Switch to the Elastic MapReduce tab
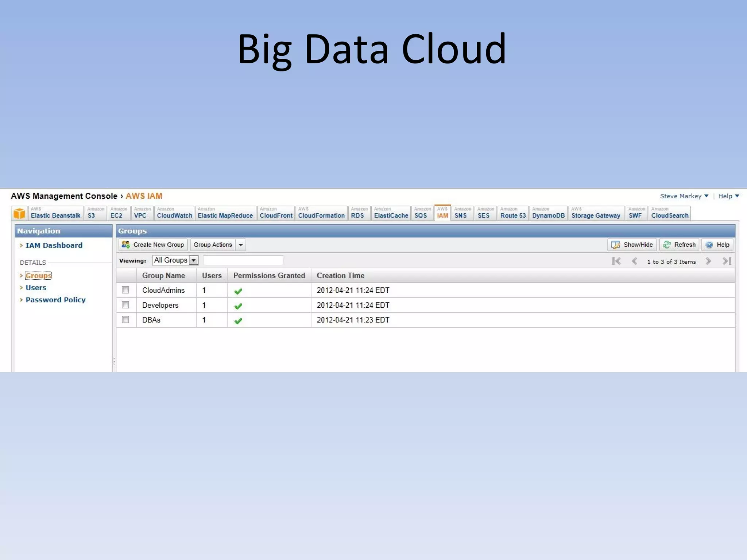The image size is (747, 560). [225, 213]
